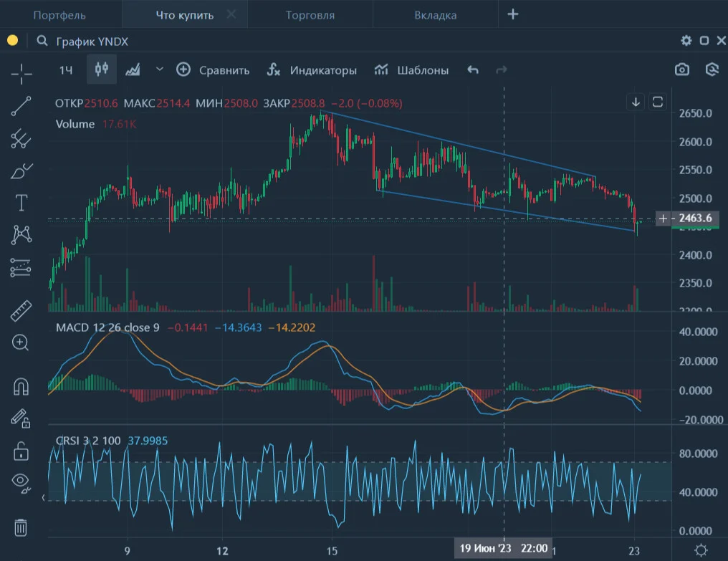Select the text annotation tool
This screenshot has height=561, width=728.
tap(21, 203)
